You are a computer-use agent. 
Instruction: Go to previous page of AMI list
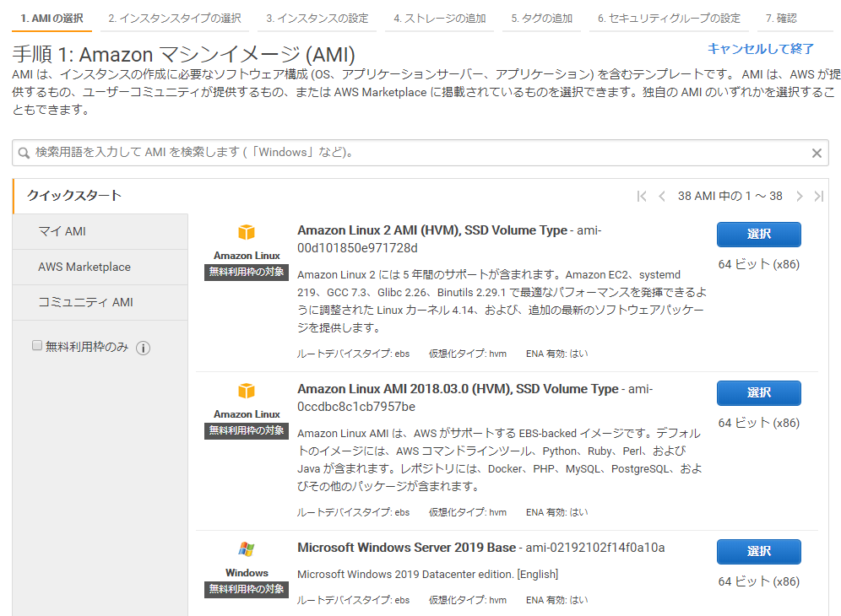(662, 197)
